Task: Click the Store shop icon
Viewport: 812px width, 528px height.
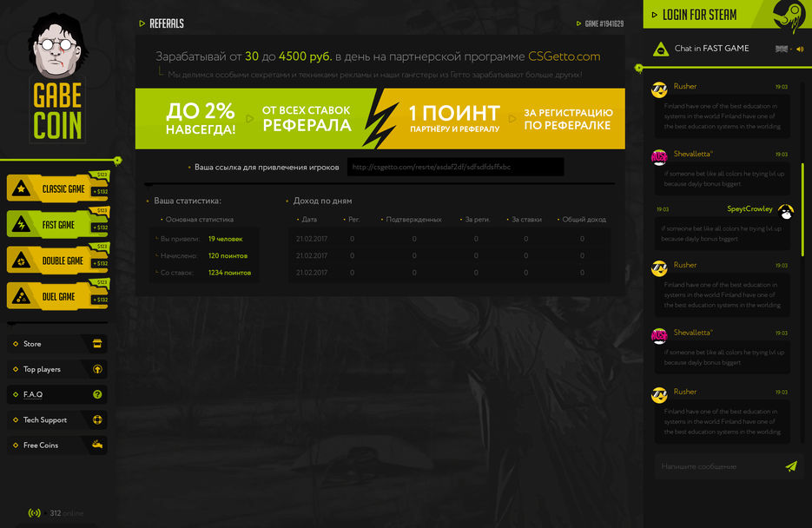Action: [x=97, y=344]
